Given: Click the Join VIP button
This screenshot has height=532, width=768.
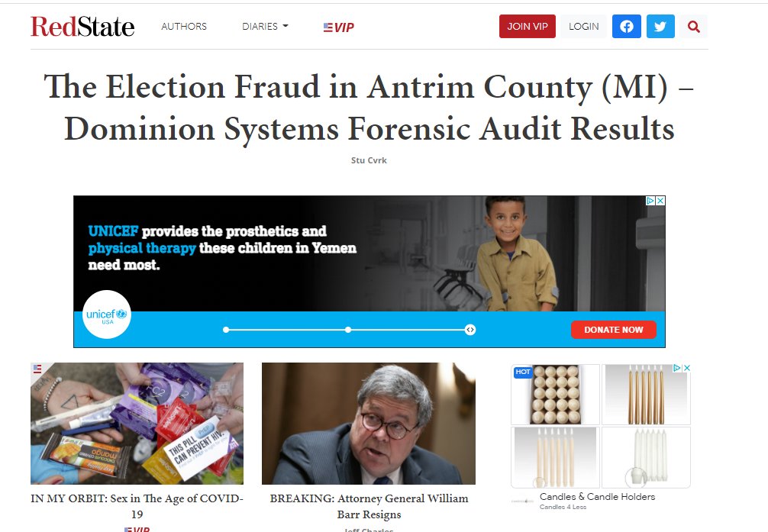Looking at the screenshot, I should pyautogui.click(x=528, y=27).
